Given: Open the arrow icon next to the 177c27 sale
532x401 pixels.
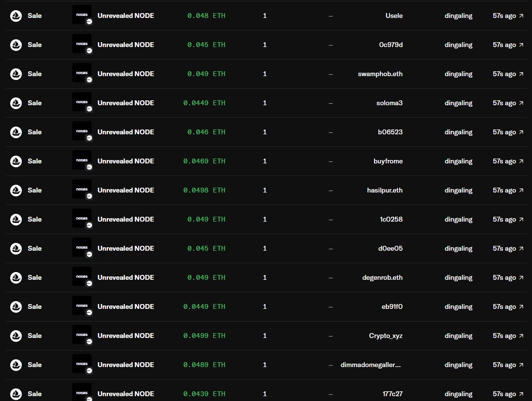Looking at the screenshot, I should pyautogui.click(x=521, y=394).
